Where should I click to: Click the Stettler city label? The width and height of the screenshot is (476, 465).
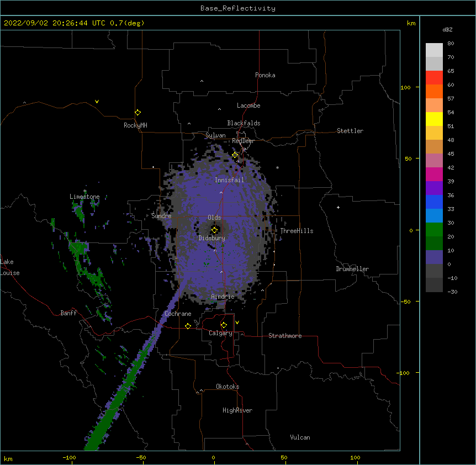pos(350,131)
